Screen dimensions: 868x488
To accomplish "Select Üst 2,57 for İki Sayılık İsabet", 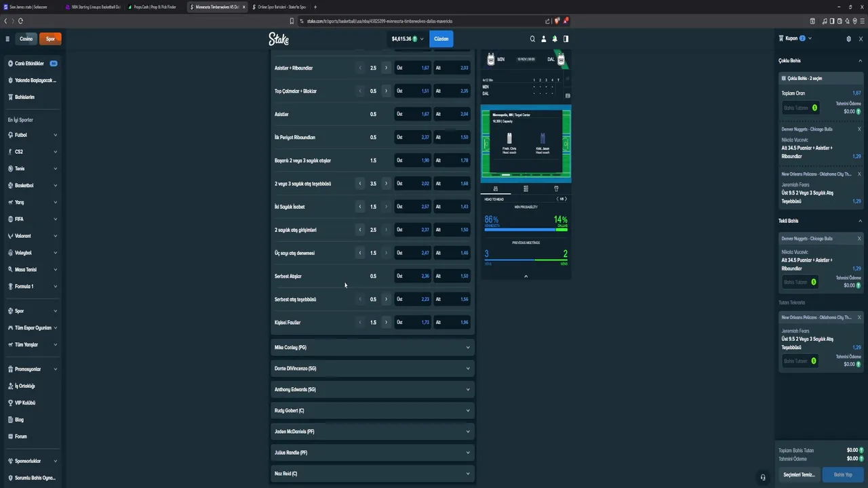I will point(413,207).
